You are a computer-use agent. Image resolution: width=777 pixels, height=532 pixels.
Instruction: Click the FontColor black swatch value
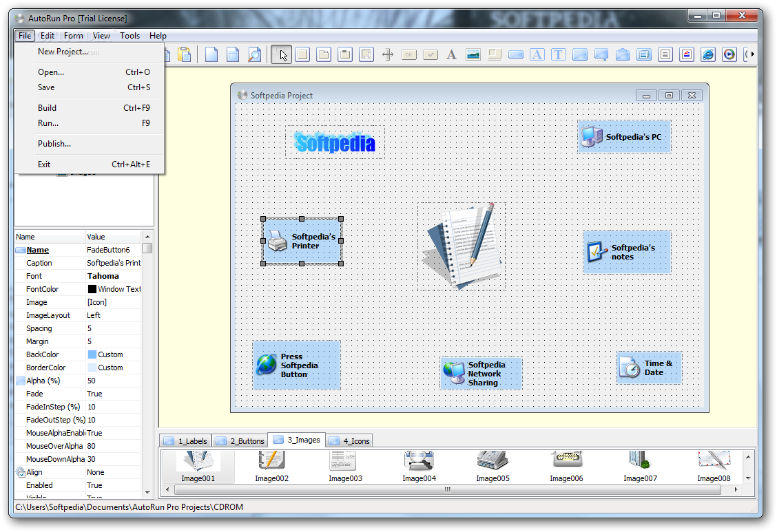(92, 289)
